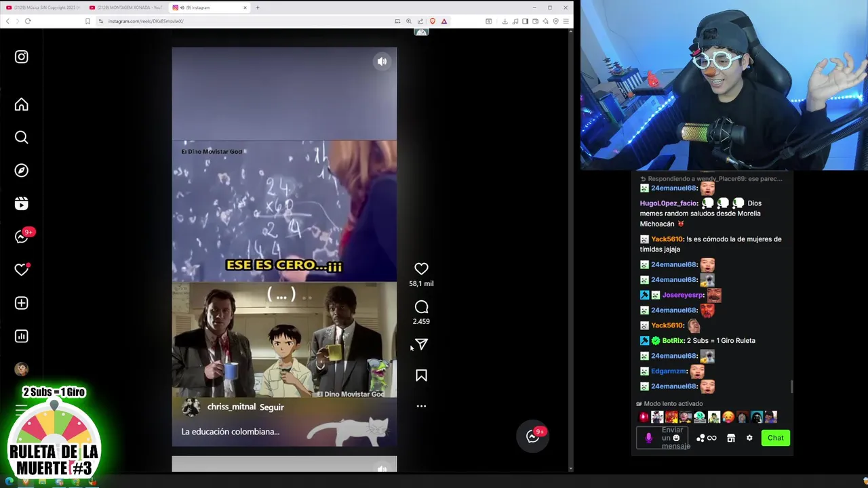Viewport: 868px width, 488px height.
Task: Open reel comments bubble icon
Action: 421,307
